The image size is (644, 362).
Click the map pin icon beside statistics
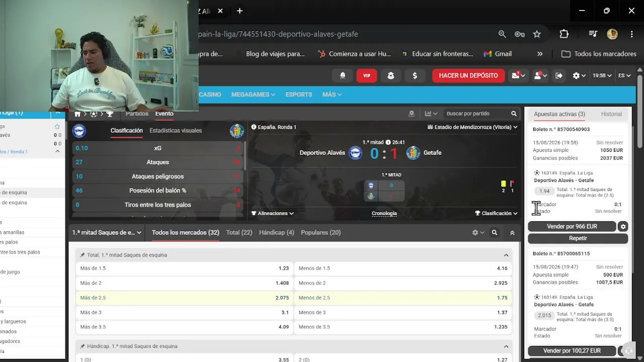412,114
